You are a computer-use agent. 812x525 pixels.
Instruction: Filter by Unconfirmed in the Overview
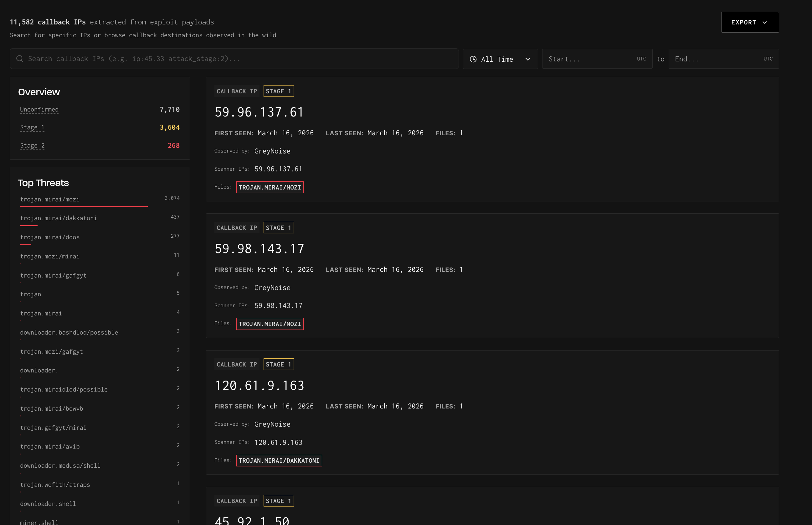pos(39,109)
